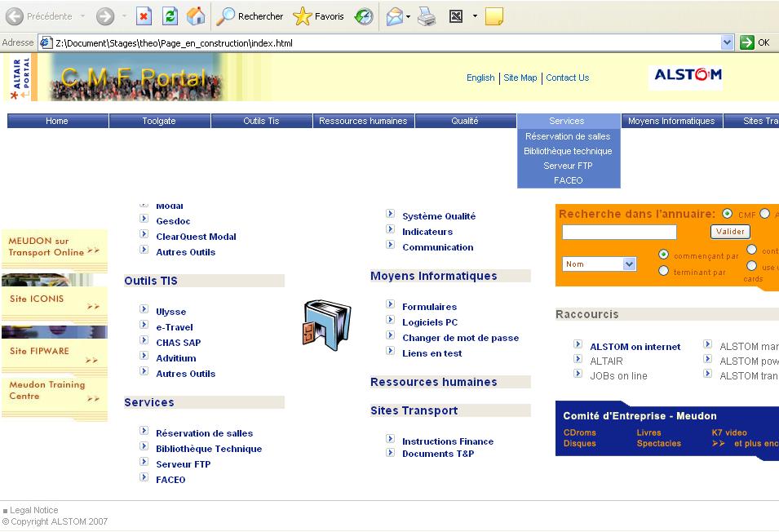Open the Mail icon dropdown arrow
The width and height of the screenshot is (779, 532).
[408, 16]
